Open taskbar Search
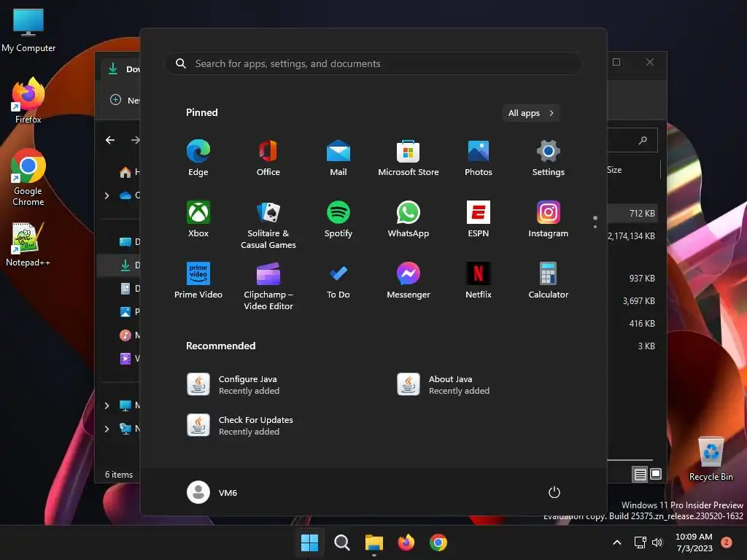 click(341, 542)
